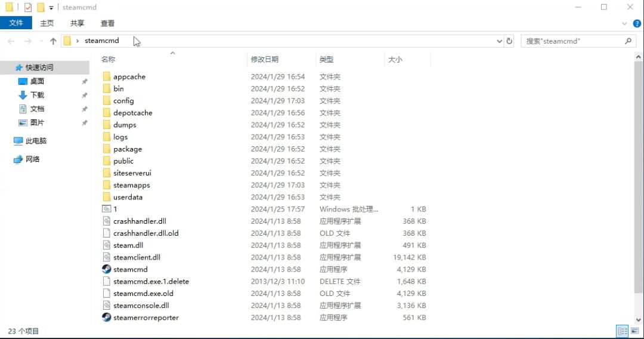644x339 pixels.
Task: Select the dumps folder icon
Action: 107,125
